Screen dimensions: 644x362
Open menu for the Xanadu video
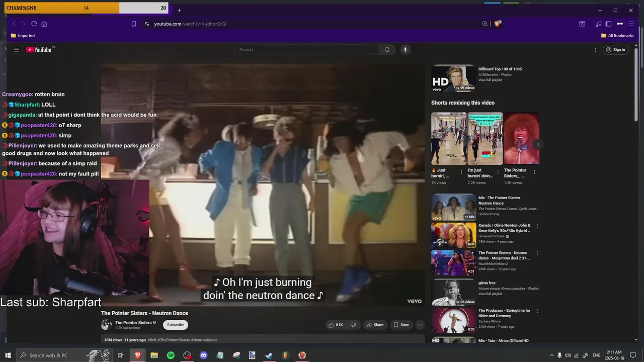point(537,226)
